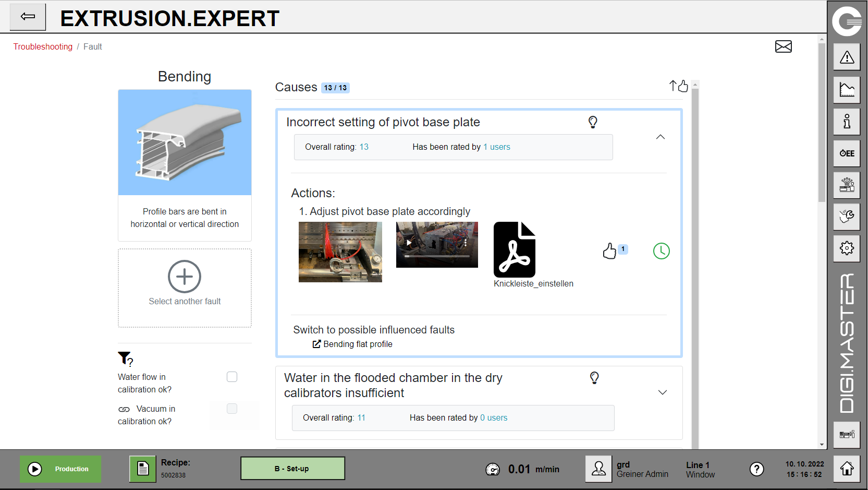
Task: Open the trend chart sidebar icon
Action: pos(847,90)
